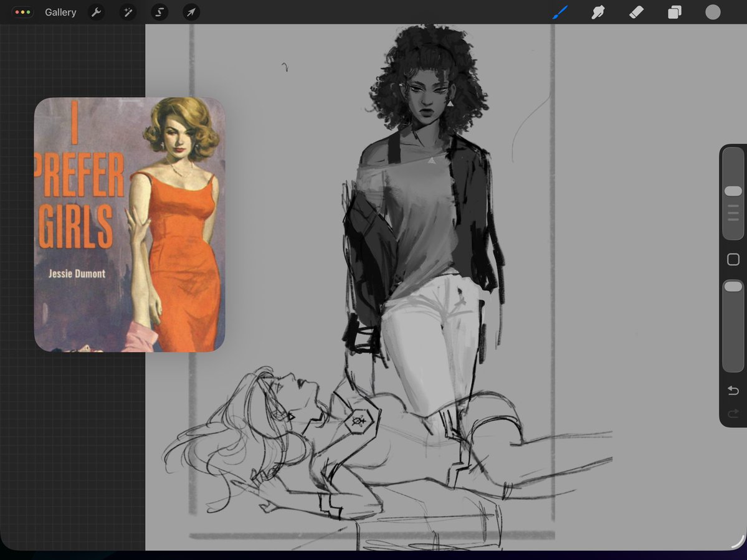Screen dimensions: 747x560
Task: Open the Actions wrench menu
Action: pos(96,12)
